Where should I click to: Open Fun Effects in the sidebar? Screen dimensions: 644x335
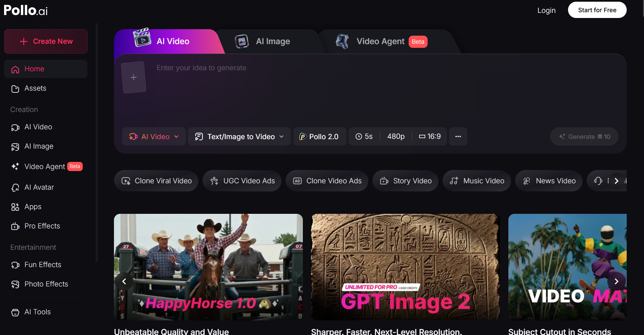[x=46, y=265]
